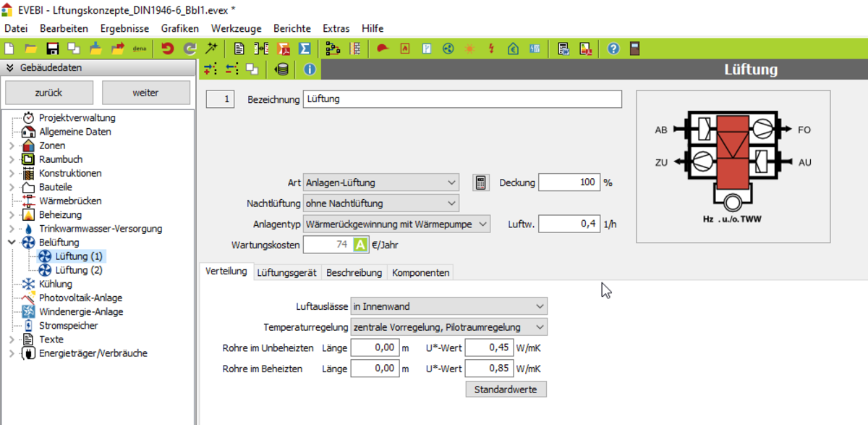This screenshot has width=868, height=425.
Task: Open the Berichte menu
Action: [292, 28]
